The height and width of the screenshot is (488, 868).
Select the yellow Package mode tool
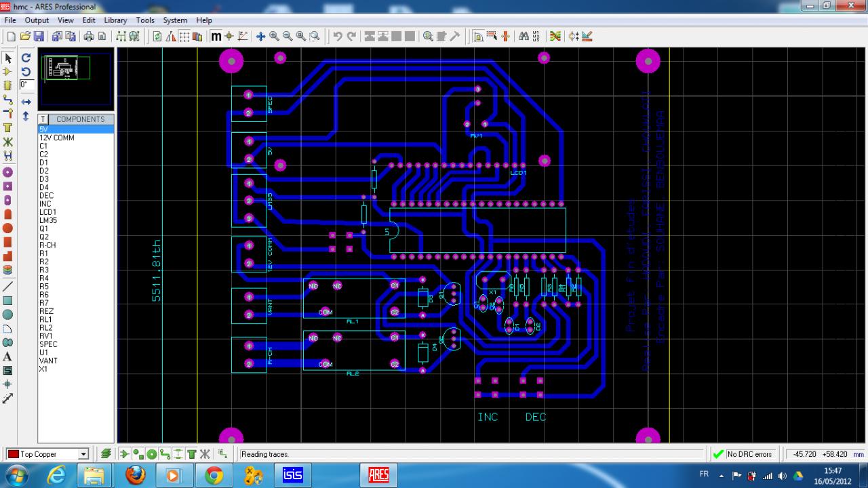pos(8,85)
